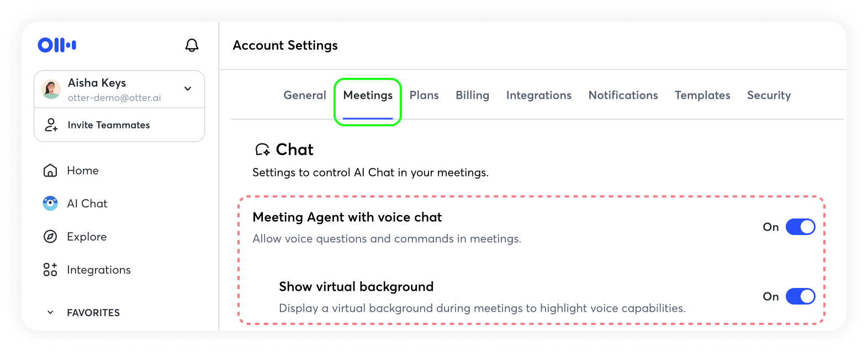This screenshot has width=868, height=352.
Task: Click the Invite Teammates person icon
Action: point(51,125)
